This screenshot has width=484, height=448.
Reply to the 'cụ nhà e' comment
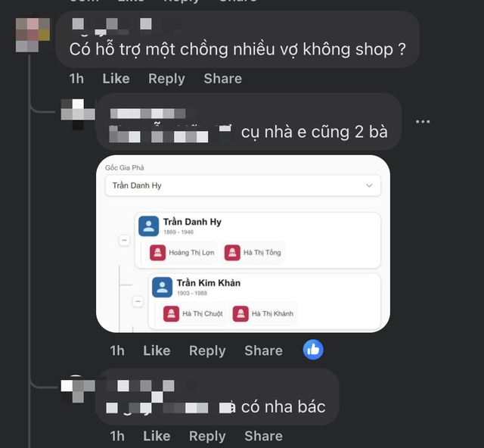pos(207,350)
